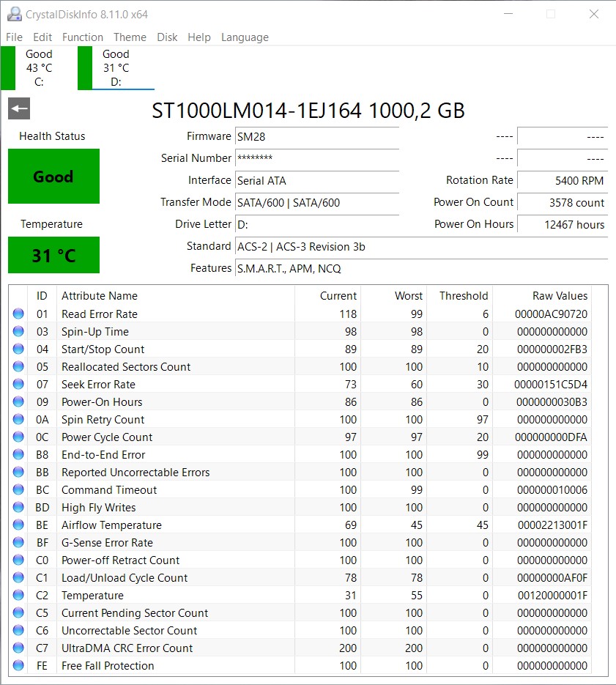Click status orb for High Fly Writes

click(x=18, y=507)
